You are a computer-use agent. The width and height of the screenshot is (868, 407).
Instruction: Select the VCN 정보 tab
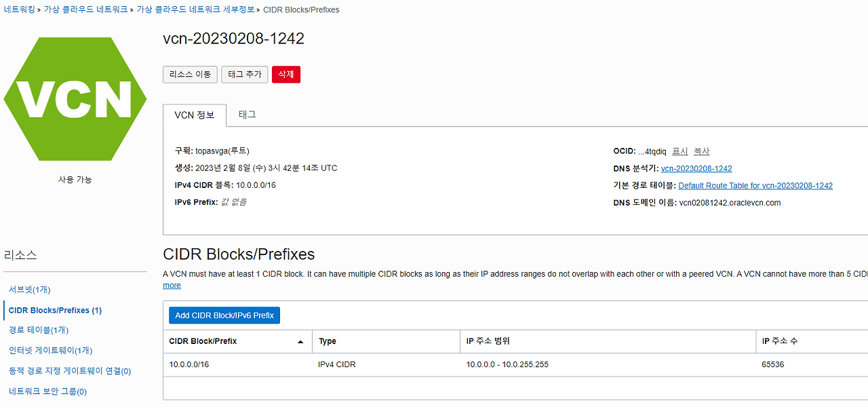tap(195, 115)
